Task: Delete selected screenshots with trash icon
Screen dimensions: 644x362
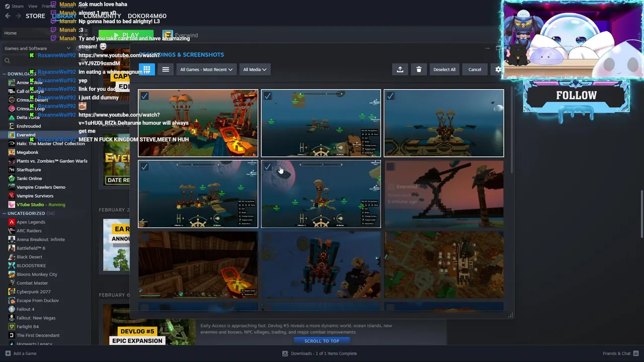Action: coord(419,69)
